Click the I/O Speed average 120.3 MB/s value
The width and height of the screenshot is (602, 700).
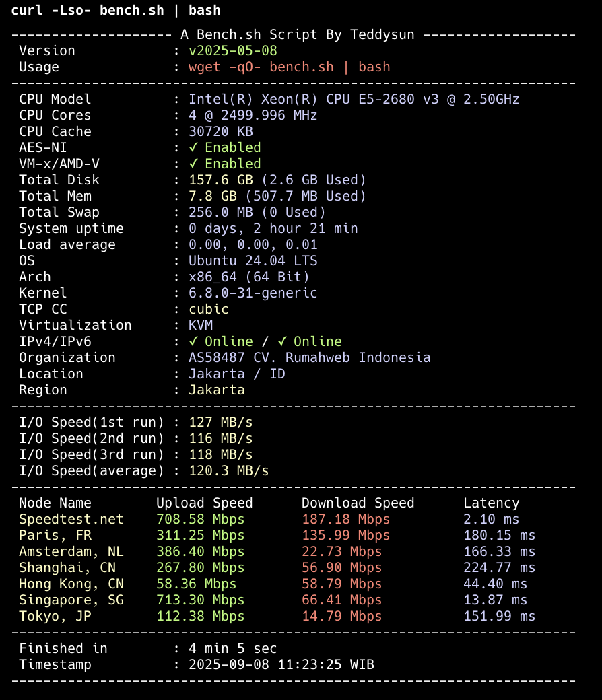[x=229, y=471]
